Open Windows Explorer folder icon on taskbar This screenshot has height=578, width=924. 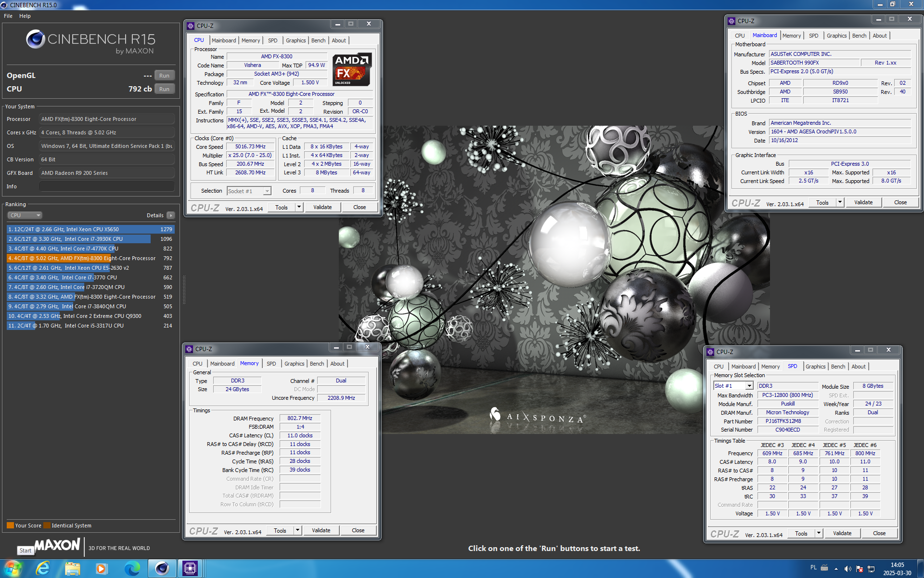[x=73, y=568]
